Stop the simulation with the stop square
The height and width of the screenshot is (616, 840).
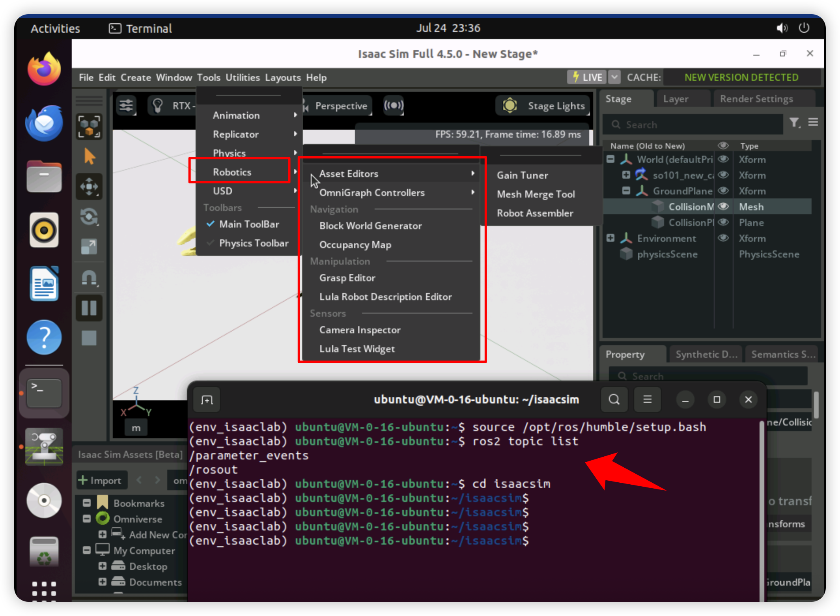[90, 338]
